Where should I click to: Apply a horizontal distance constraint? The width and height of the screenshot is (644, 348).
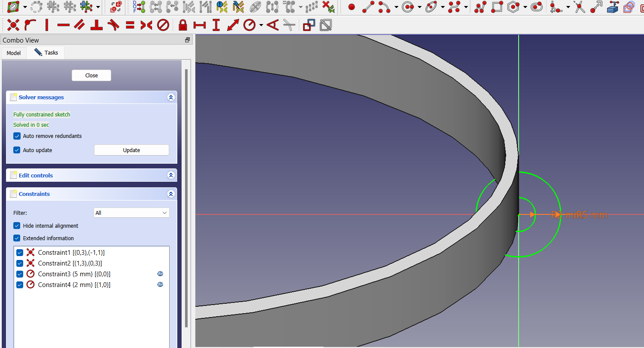tap(199, 25)
